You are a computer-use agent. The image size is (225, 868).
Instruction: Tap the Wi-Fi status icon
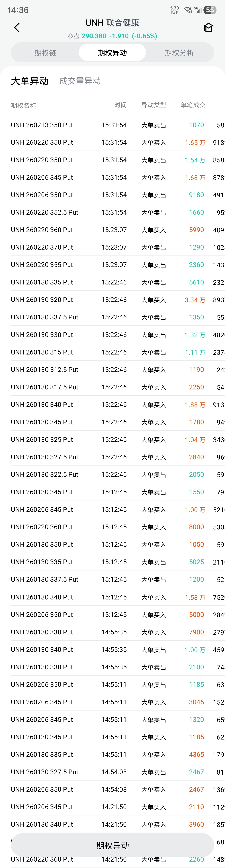(188, 10)
